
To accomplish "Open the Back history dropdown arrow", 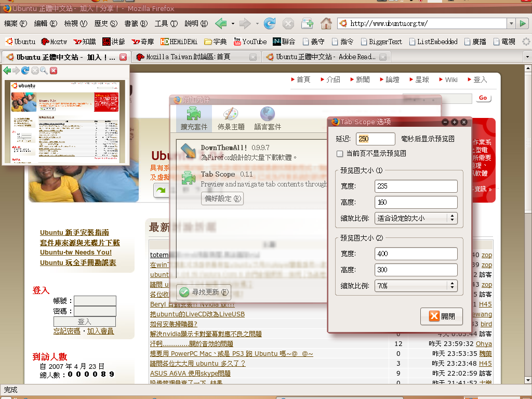I will (x=233, y=24).
